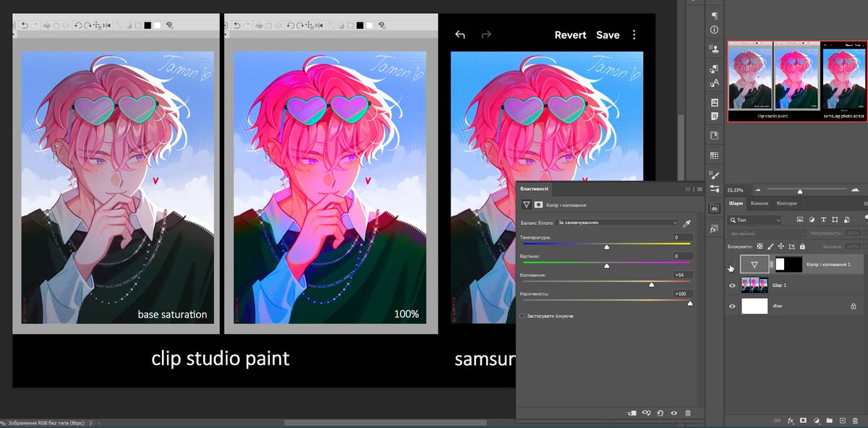This screenshot has height=428, width=868.
Task: Filter layers by pixel layers
Action: pos(801,219)
